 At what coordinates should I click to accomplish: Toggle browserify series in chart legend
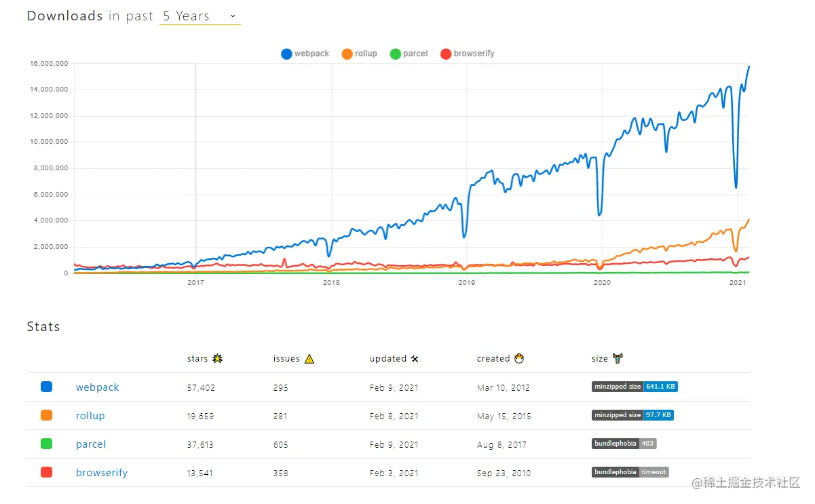[x=468, y=54]
